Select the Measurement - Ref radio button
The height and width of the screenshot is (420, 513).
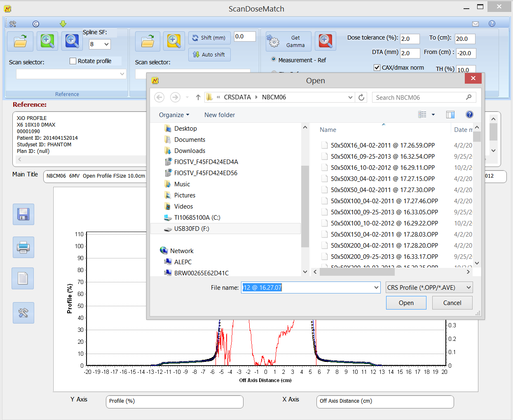pos(274,59)
